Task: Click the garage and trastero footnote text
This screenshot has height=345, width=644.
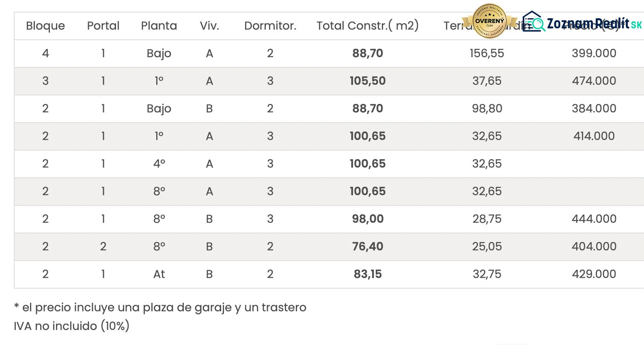Action: click(x=160, y=307)
